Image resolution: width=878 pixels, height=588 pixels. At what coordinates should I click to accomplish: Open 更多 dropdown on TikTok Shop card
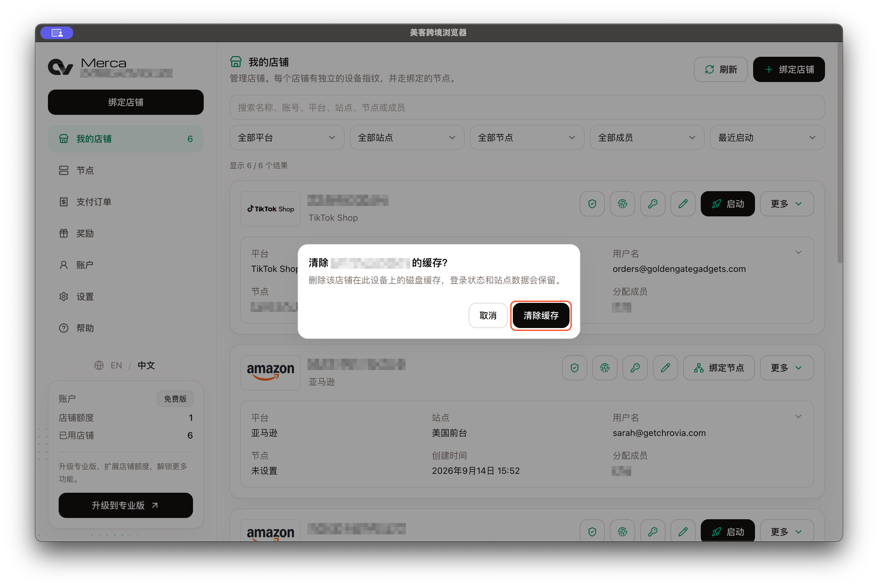tap(787, 204)
